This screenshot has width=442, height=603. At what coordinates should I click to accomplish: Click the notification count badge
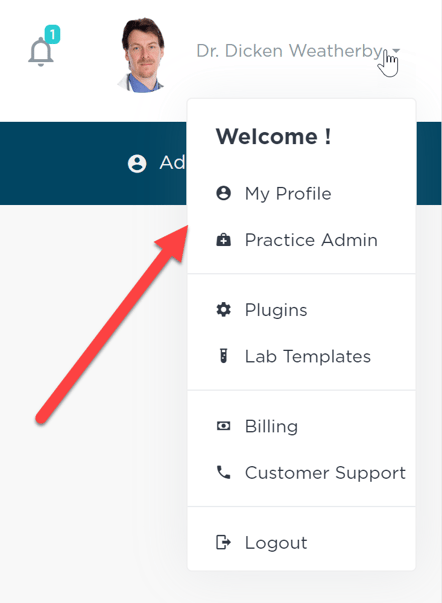[x=52, y=34]
